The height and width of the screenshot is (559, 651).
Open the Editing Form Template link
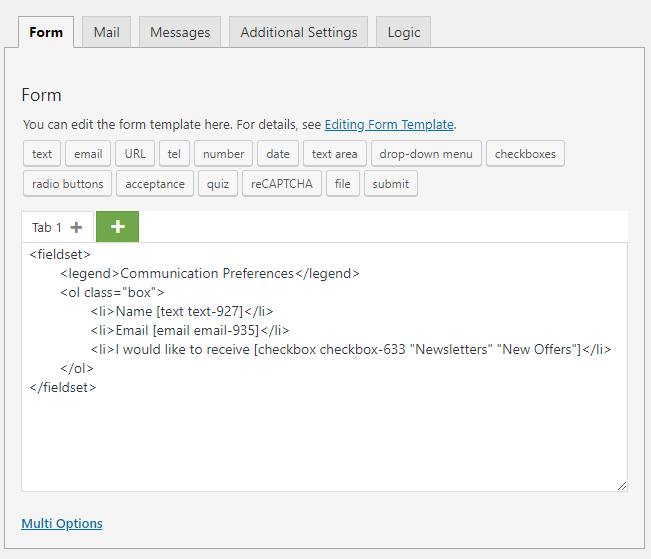[389, 125]
